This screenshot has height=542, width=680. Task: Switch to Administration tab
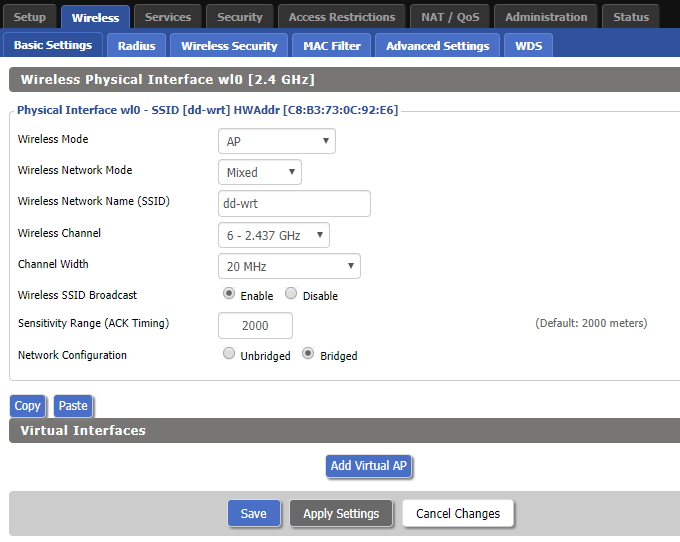tap(546, 17)
